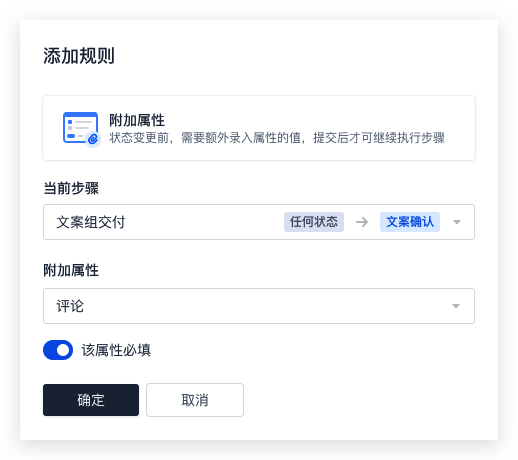Click the 取消 button
The height and width of the screenshot is (460, 518).
195,400
